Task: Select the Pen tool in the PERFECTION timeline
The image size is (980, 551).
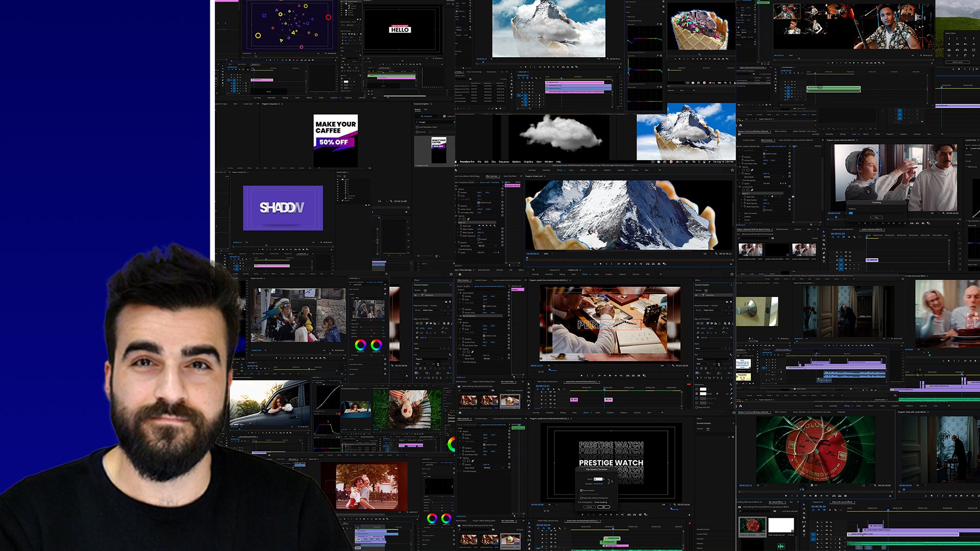Action: [x=528, y=405]
